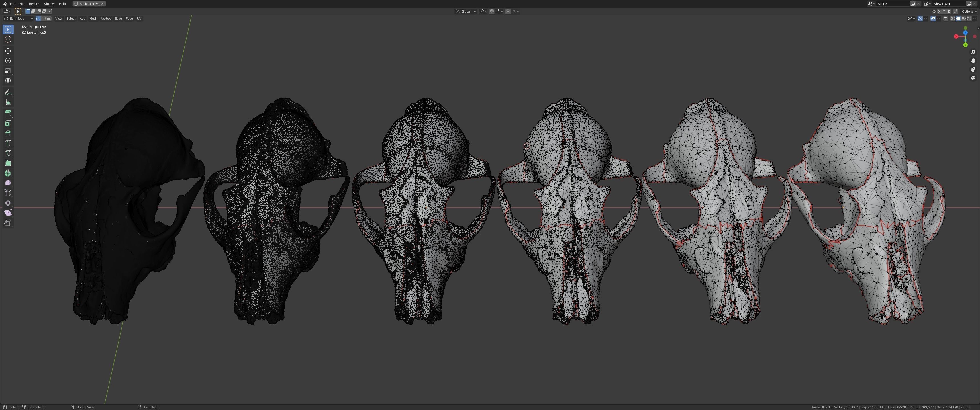Toggle proportional editing
This screenshot has height=410, width=980.
pos(508,11)
